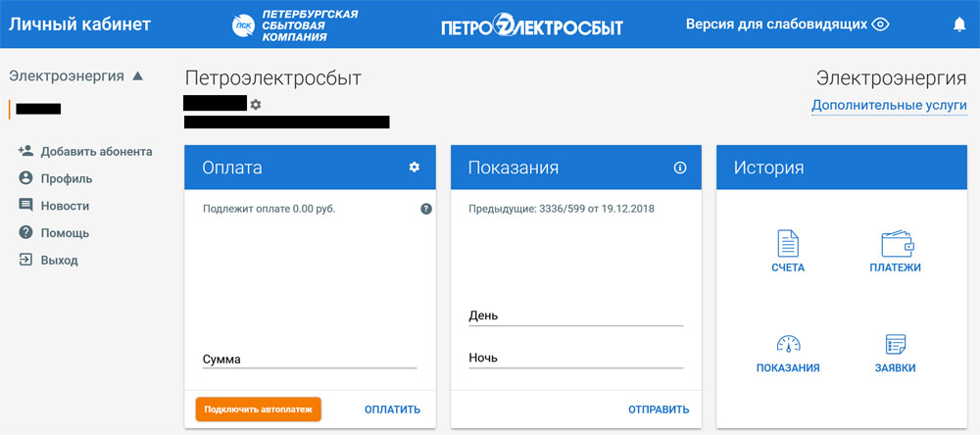The width and height of the screenshot is (980, 435).
Task: Click account settings gear beside account number
Action: [x=256, y=104]
